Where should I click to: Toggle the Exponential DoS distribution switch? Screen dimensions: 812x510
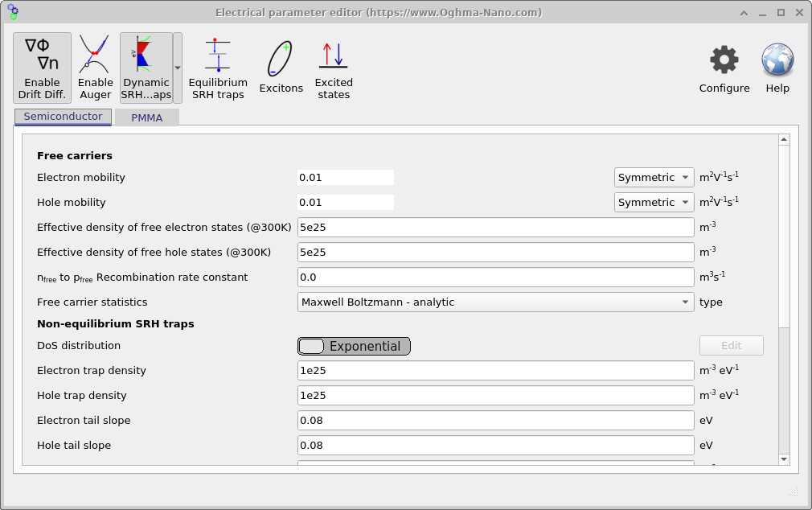[x=353, y=346]
